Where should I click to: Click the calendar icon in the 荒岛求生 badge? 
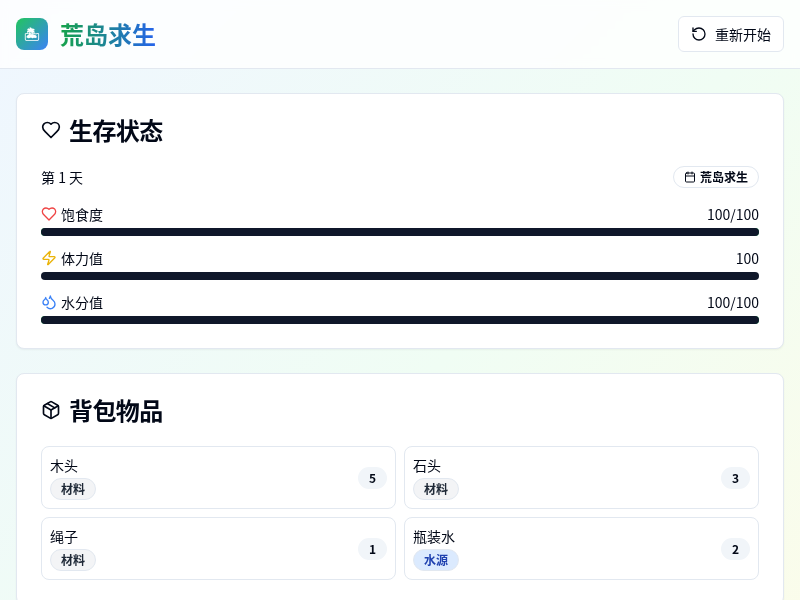pyautogui.click(x=690, y=177)
